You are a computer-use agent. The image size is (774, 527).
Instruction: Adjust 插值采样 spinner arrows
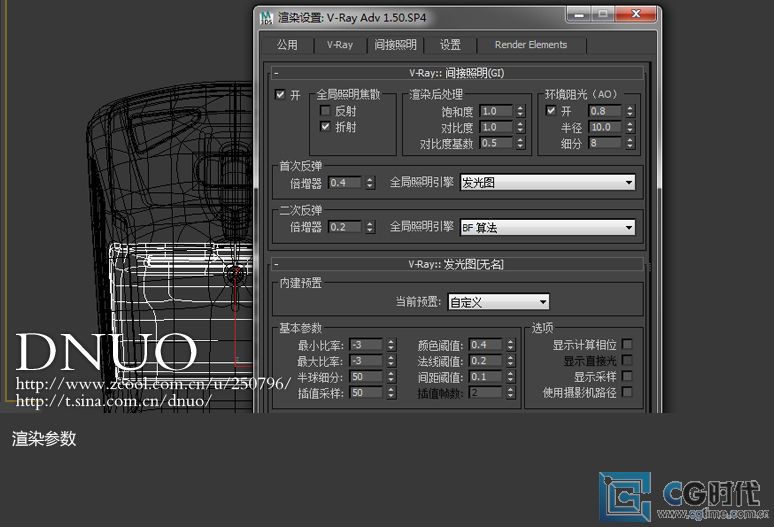coord(391,392)
